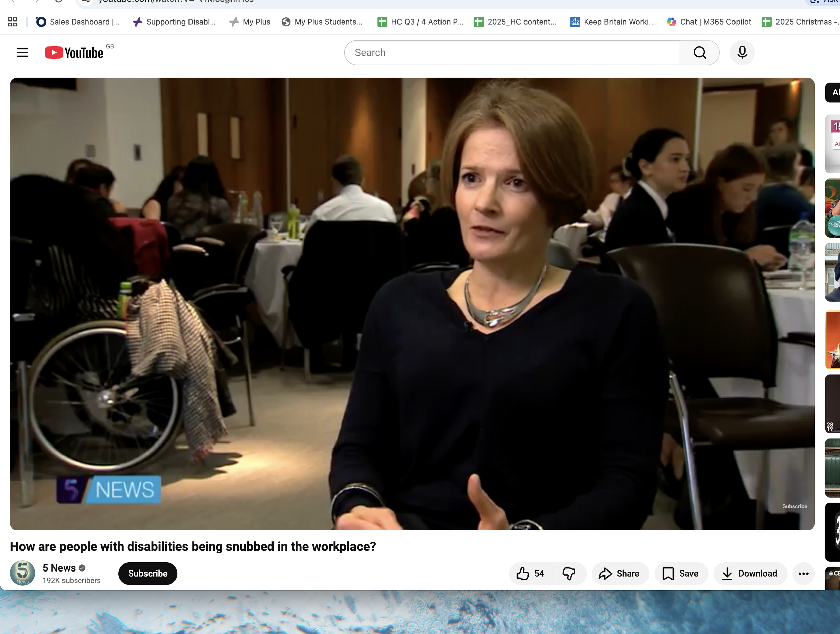Subscribe to the 5 News channel
Viewport: 840px width, 634px height.
pyautogui.click(x=148, y=573)
